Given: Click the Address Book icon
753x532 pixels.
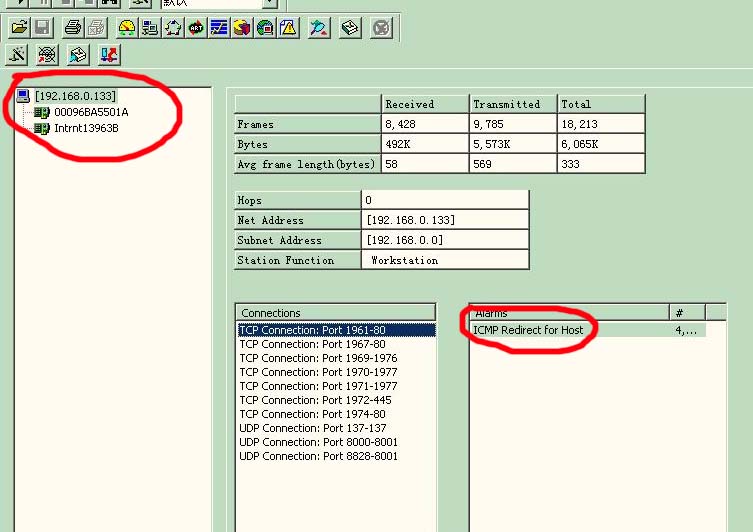Looking at the screenshot, I should (350, 28).
